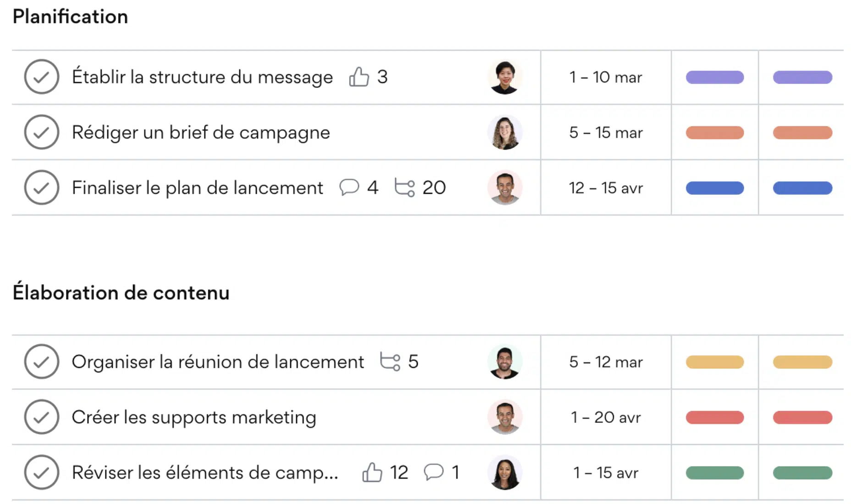
Task: Click the purple tag next to "1 – 10 mar"
Action: (714, 77)
